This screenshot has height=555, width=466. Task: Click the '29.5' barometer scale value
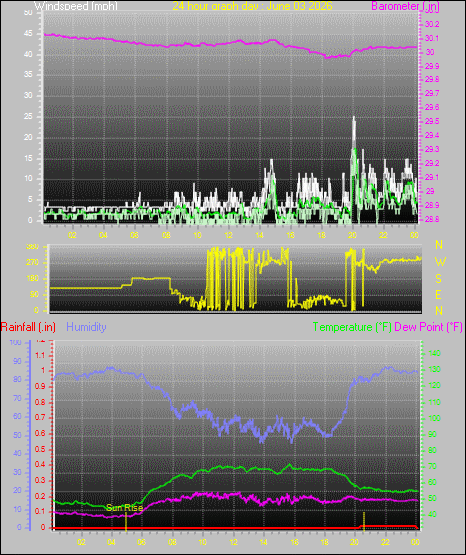(x=432, y=121)
